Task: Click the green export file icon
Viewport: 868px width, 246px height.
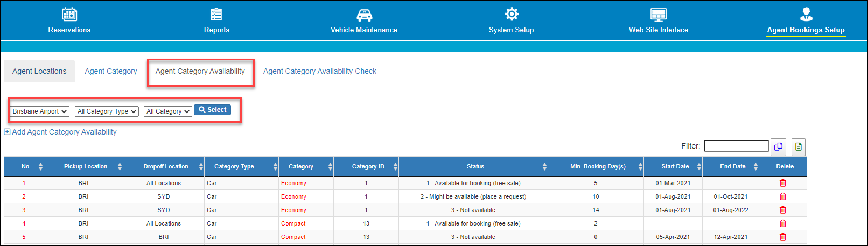Action: pyautogui.click(x=799, y=146)
